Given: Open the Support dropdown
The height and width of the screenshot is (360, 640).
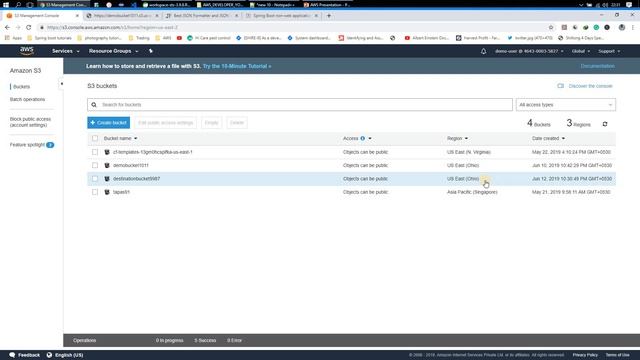Looking at the screenshot, I should click(609, 51).
